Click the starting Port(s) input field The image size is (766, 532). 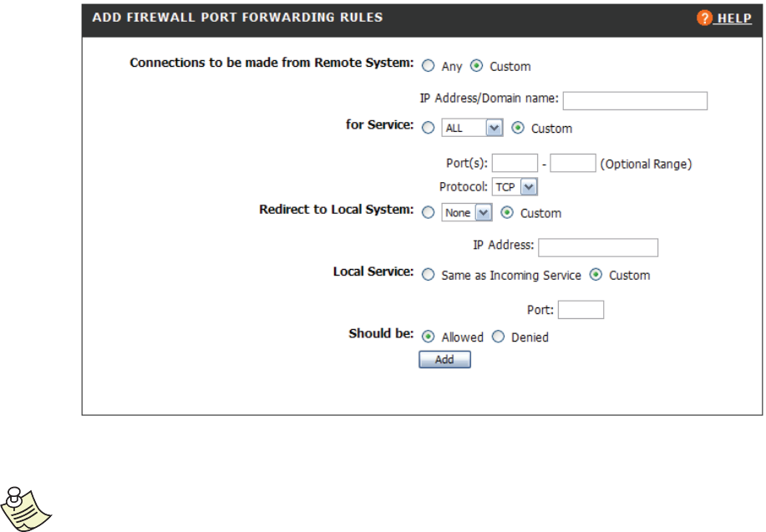pyautogui.click(x=515, y=163)
